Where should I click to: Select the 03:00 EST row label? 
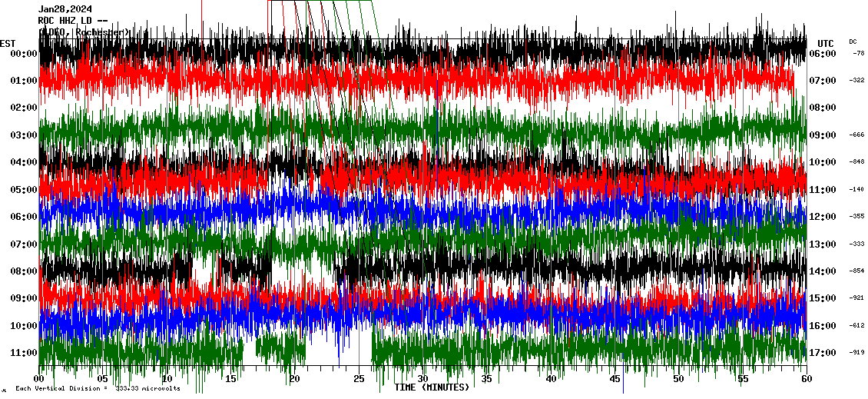[x=25, y=135]
